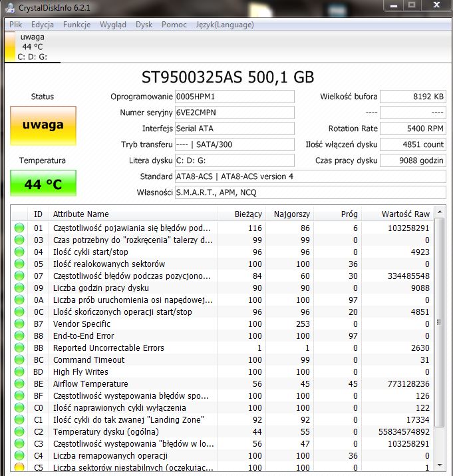Click the buffer size field 8192 KB
Screen dimensions: 453x476
(413, 97)
